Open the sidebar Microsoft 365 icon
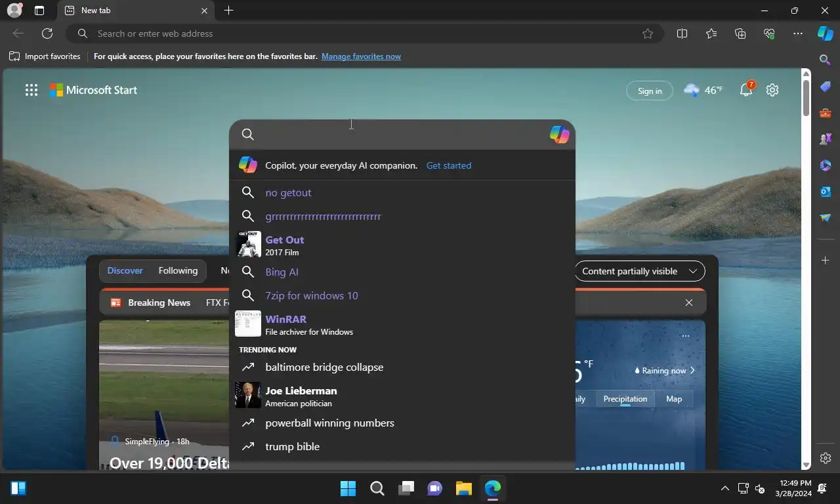Screen dimensions: 840x504 pyautogui.click(x=826, y=165)
